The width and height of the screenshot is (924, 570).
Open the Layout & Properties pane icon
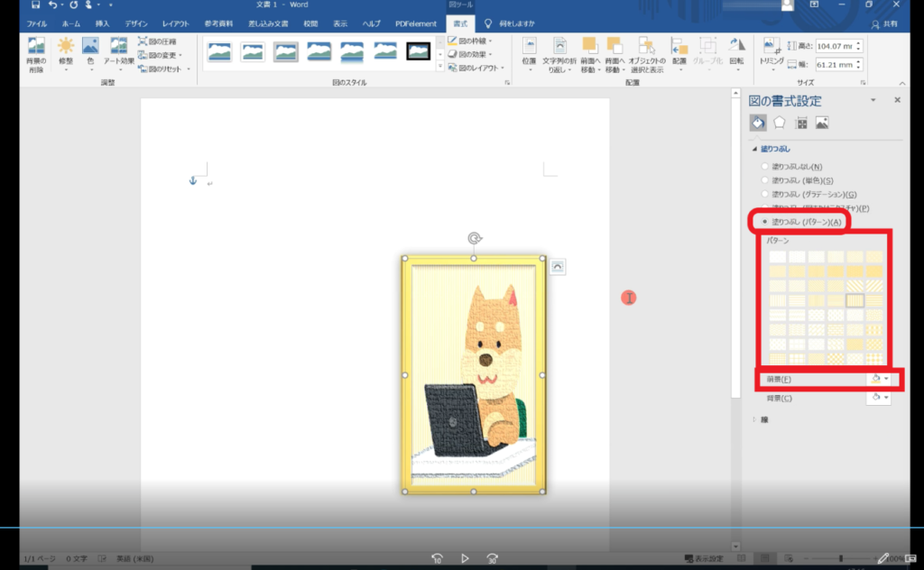(x=801, y=123)
